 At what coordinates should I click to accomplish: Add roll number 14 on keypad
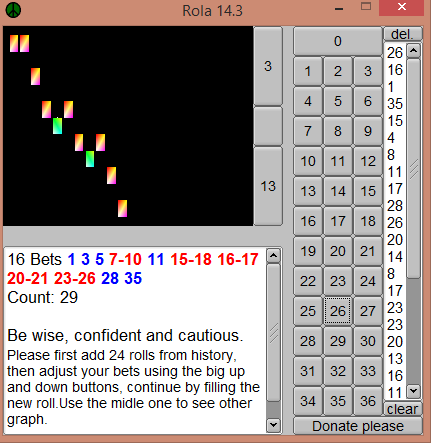[x=338, y=191]
